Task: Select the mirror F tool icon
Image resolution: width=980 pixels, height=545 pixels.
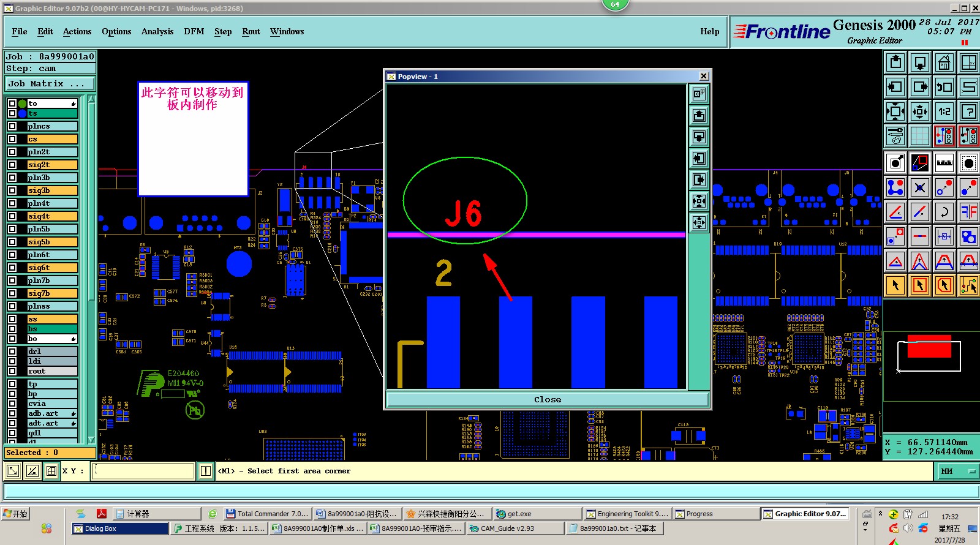Action: point(968,212)
